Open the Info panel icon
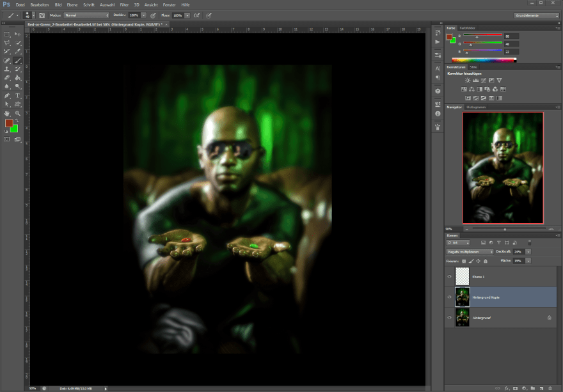The width and height of the screenshot is (563, 392). point(438,113)
